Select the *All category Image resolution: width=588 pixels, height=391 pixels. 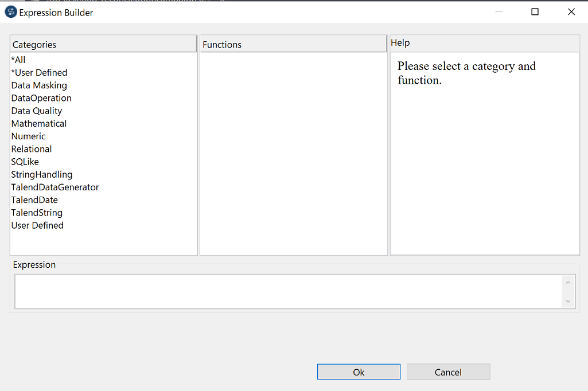(17, 60)
